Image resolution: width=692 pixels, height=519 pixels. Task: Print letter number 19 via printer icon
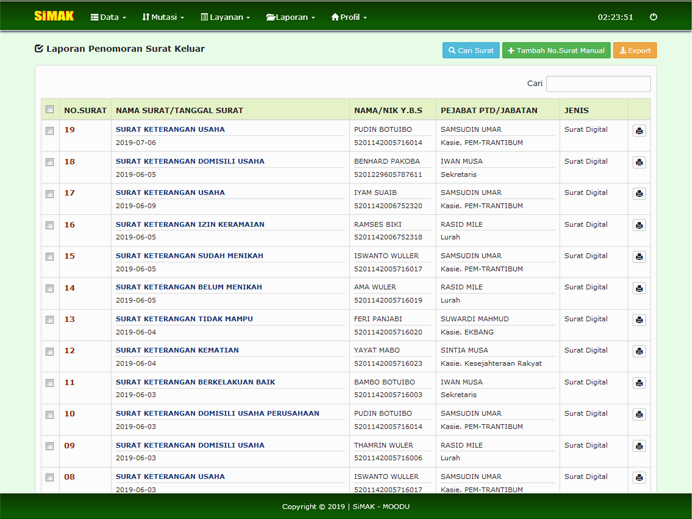coord(639,131)
